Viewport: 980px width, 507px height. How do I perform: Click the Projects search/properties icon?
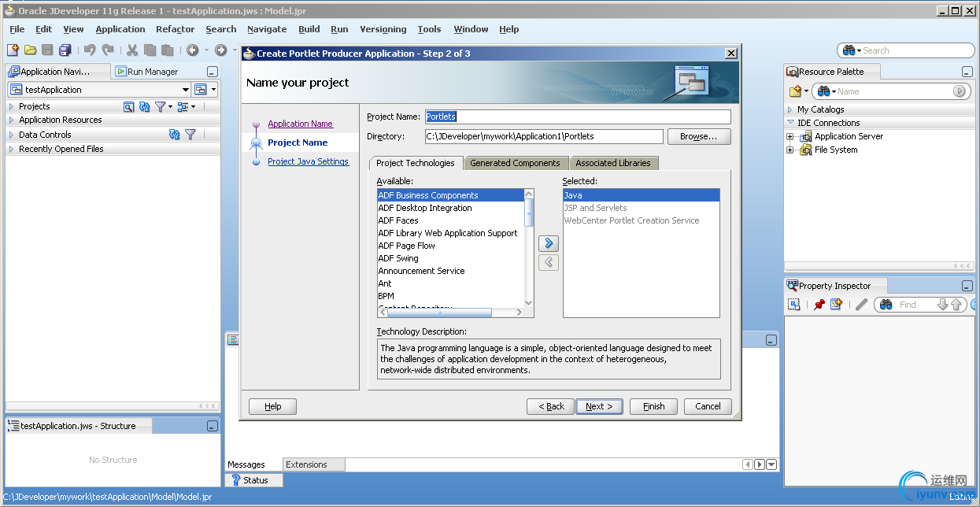pos(129,106)
